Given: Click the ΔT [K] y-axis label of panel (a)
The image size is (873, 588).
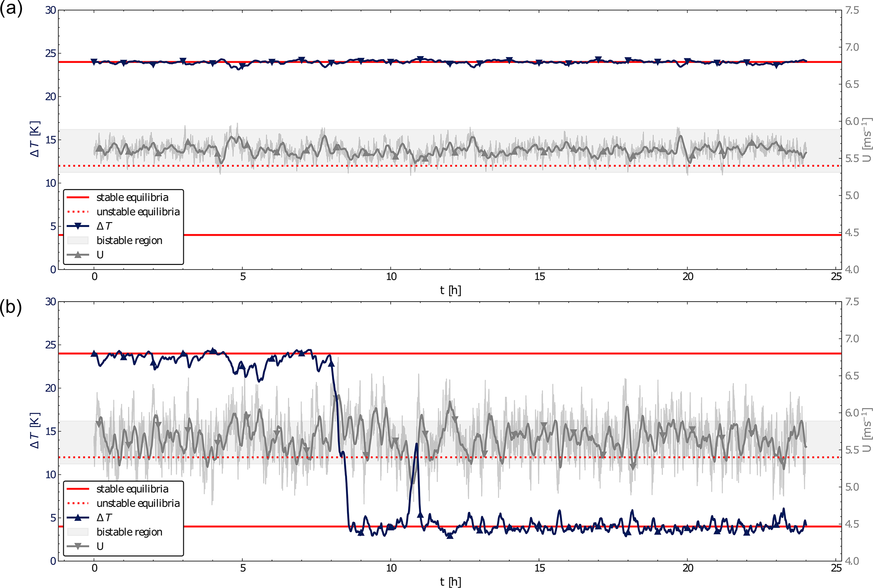Looking at the screenshot, I should (x=35, y=139).
